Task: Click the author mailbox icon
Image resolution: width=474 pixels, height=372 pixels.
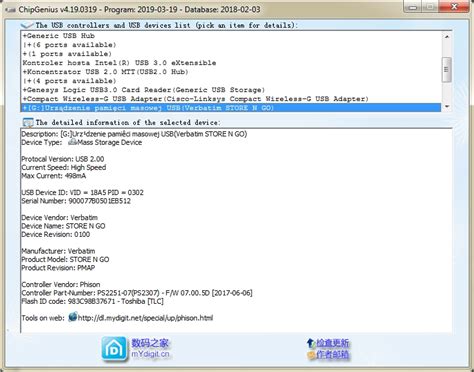Action: [x=311, y=355]
